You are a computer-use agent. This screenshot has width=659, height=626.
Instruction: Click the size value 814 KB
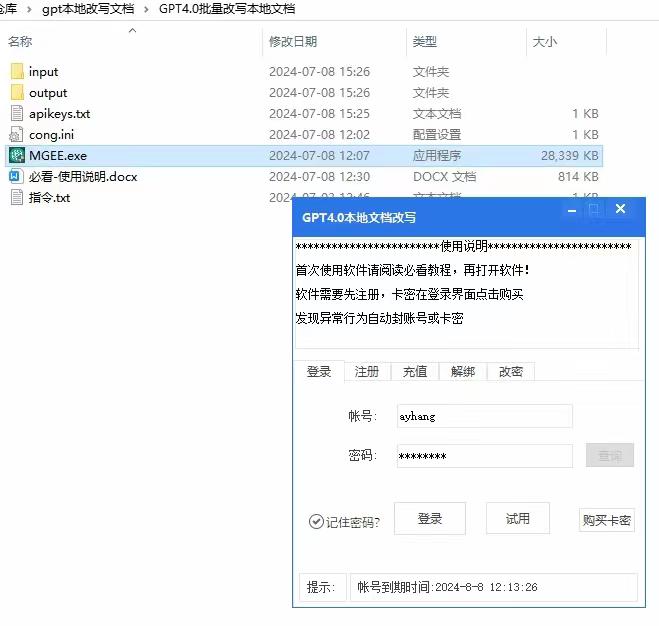point(578,177)
